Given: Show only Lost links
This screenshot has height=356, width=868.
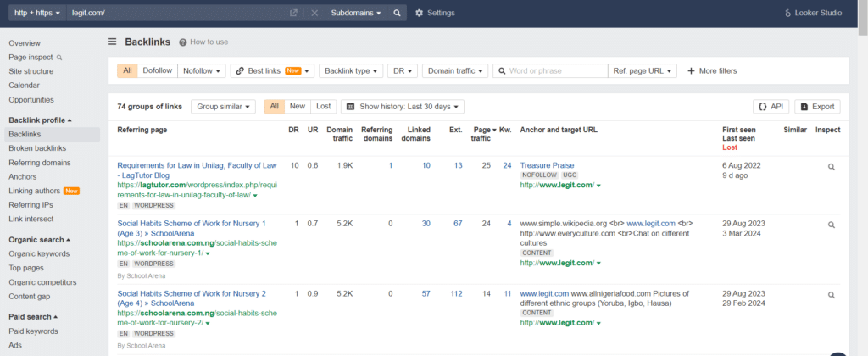Looking at the screenshot, I should 323,107.
